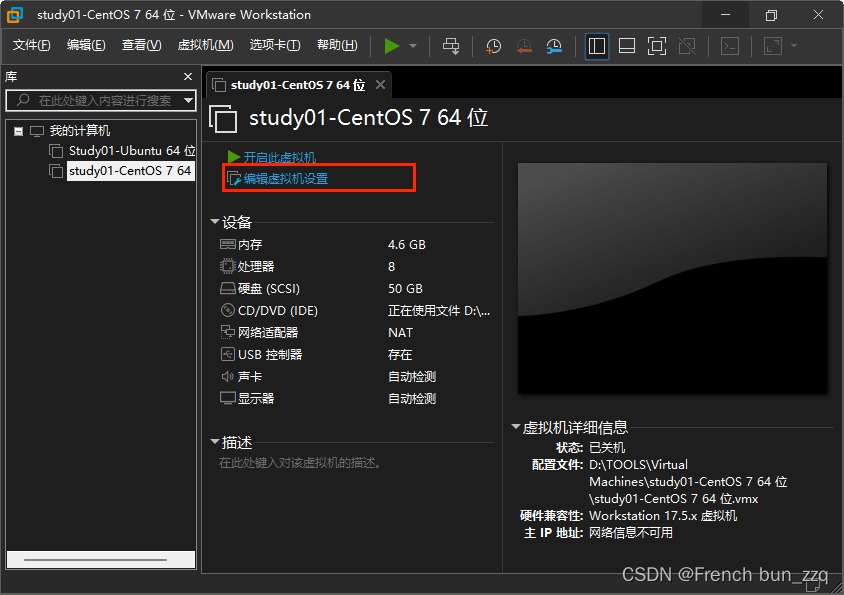Click the 硬盘 (SCSI) hard disk icon

pos(228,289)
